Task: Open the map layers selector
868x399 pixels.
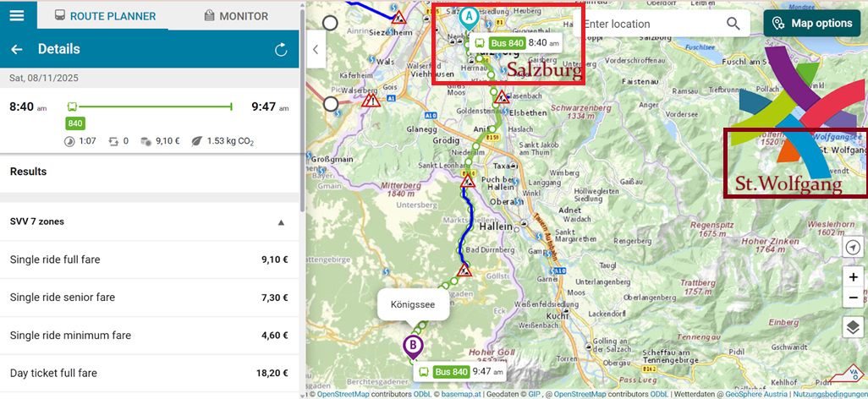Action: 853,328
